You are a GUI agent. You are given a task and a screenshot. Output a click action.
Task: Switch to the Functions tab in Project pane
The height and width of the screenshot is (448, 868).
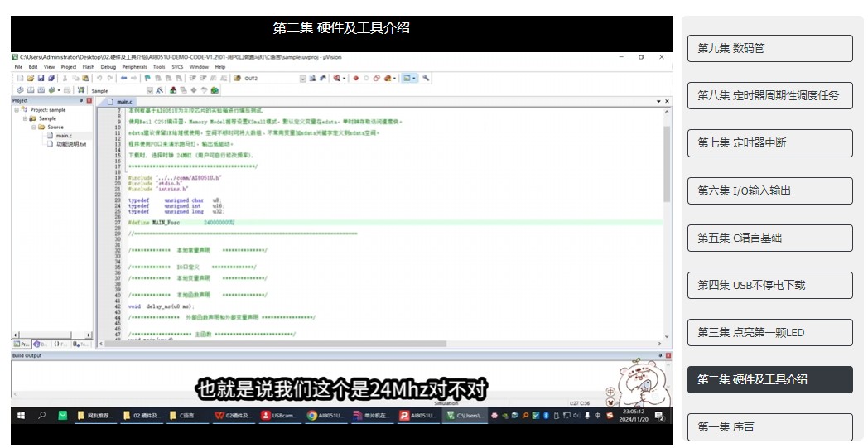coord(60,344)
